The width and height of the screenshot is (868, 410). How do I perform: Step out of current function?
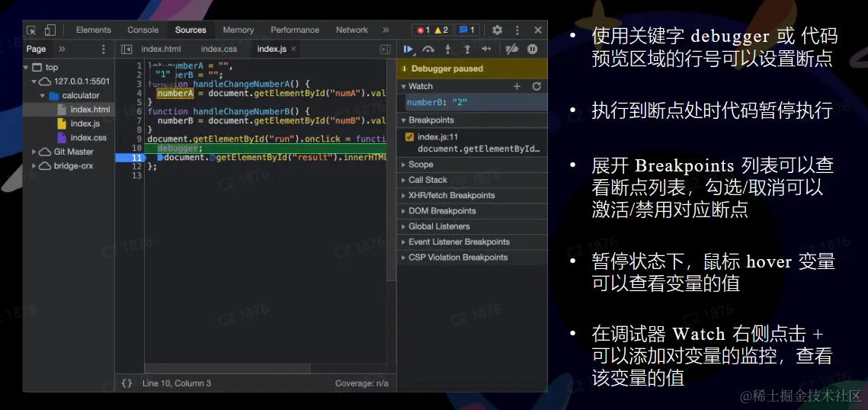(467, 50)
